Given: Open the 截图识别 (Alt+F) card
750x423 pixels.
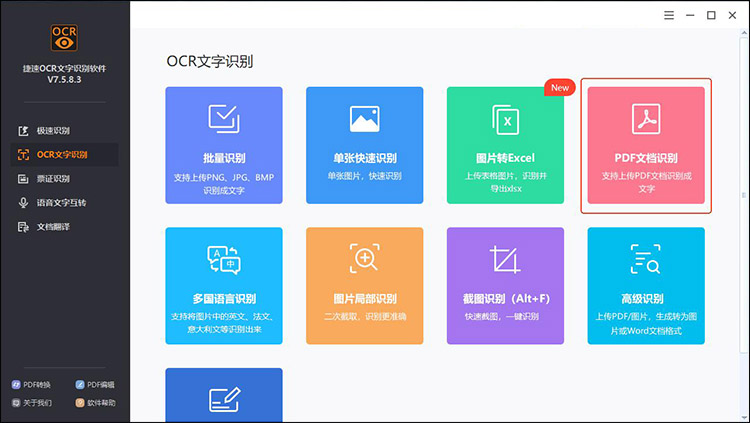Looking at the screenshot, I should [x=505, y=286].
